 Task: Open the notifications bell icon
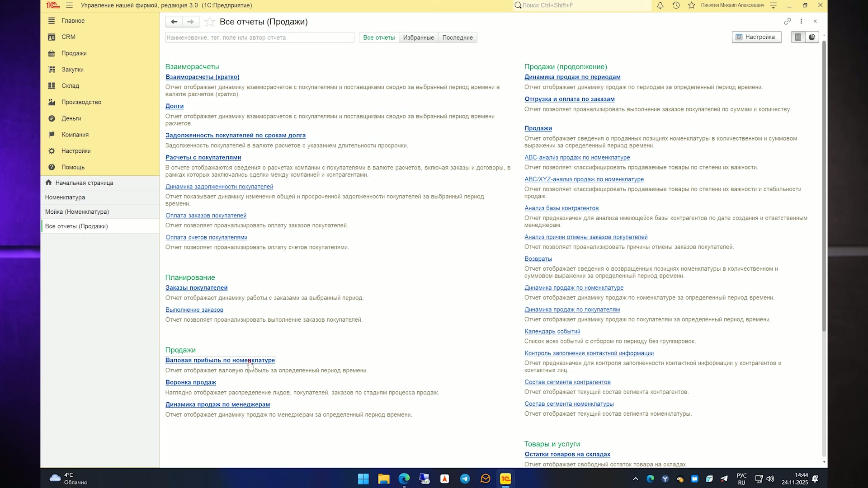click(x=660, y=5)
